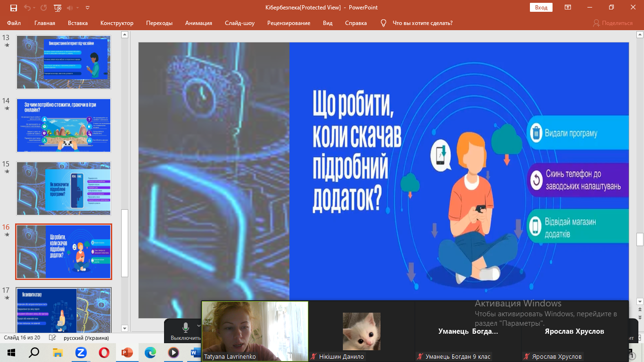The width and height of the screenshot is (644, 362).
Task: Click the animation star under slide 14 number
Action: click(7, 108)
